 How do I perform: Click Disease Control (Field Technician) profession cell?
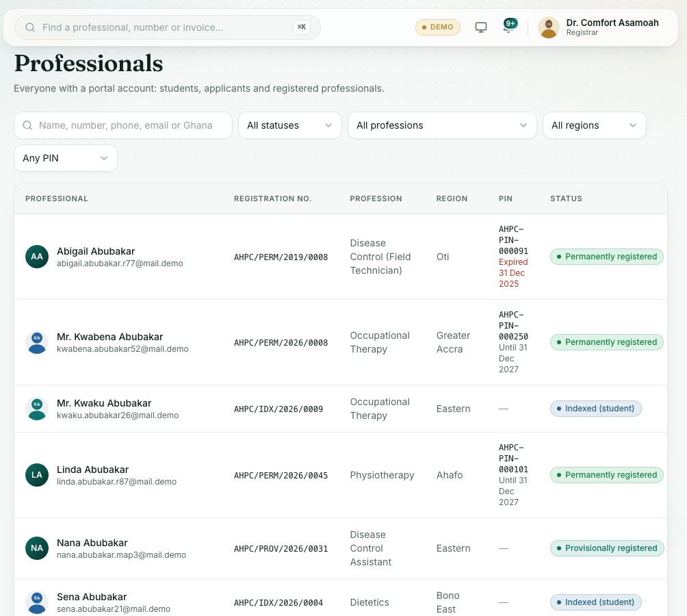380,257
